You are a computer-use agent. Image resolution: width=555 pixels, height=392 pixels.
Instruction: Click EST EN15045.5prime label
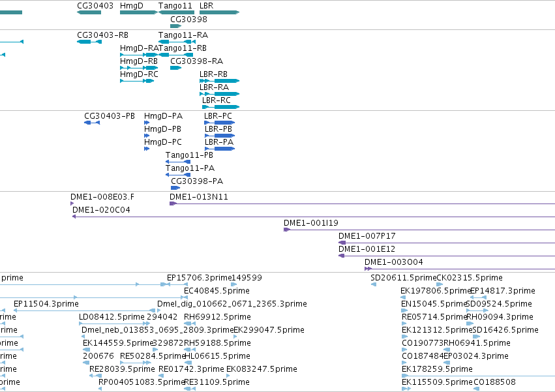(434, 304)
